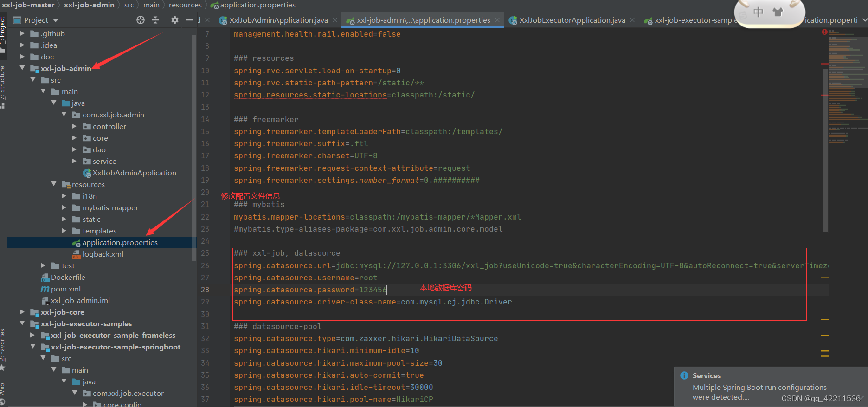Select pom.xml in project tree
The height and width of the screenshot is (407, 868).
point(61,289)
